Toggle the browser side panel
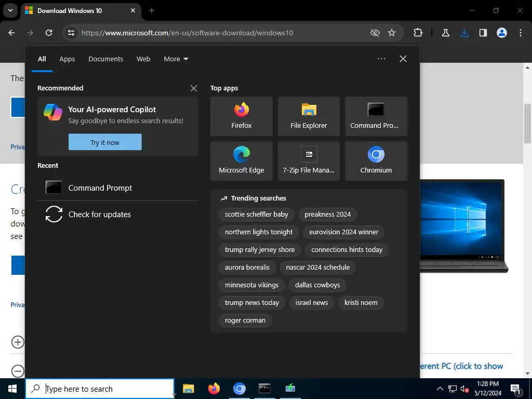This screenshot has width=532, height=399. [x=483, y=33]
